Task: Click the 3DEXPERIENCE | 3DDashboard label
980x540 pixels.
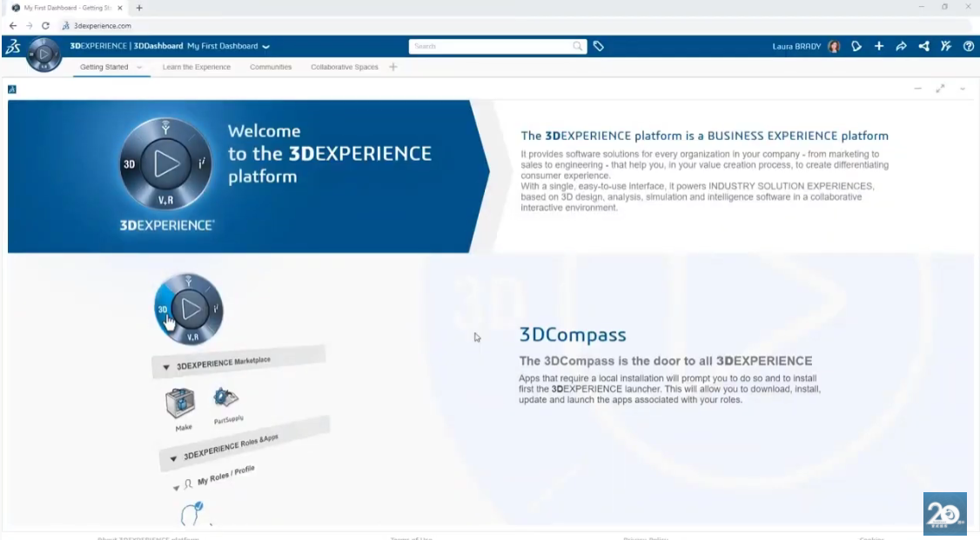Action: click(126, 46)
